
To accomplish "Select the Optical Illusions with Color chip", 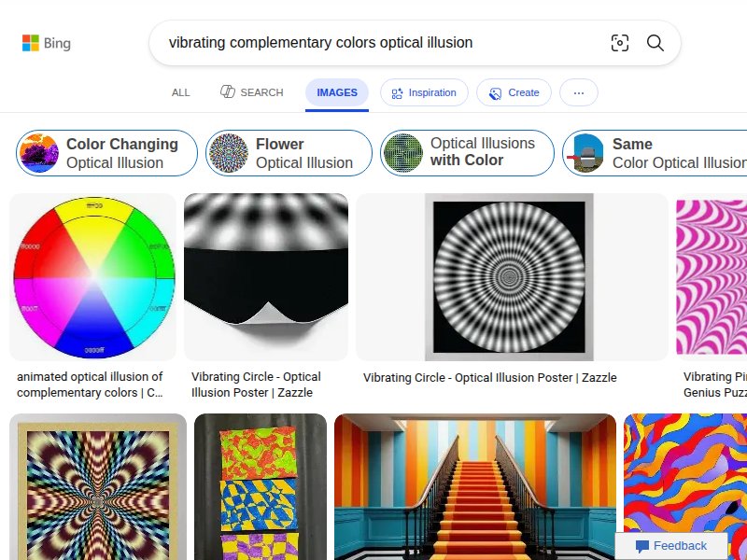I will click(x=467, y=152).
